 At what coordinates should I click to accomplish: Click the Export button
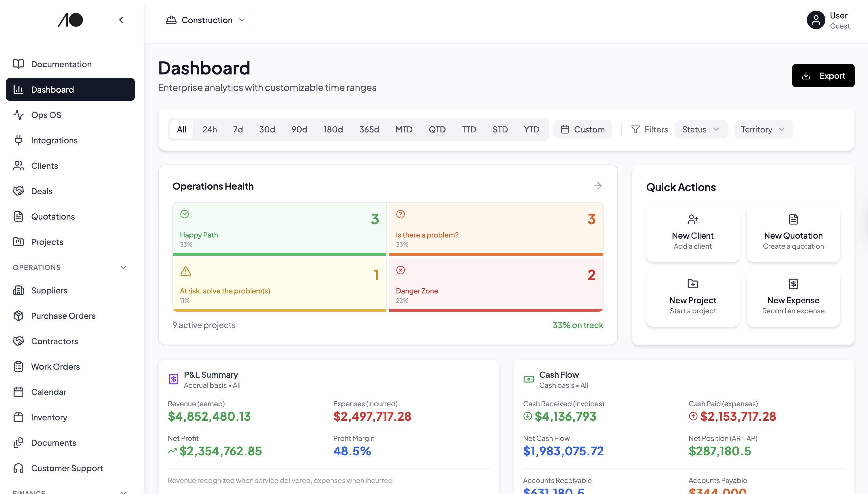pyautogui.click(x=823, y=76)
